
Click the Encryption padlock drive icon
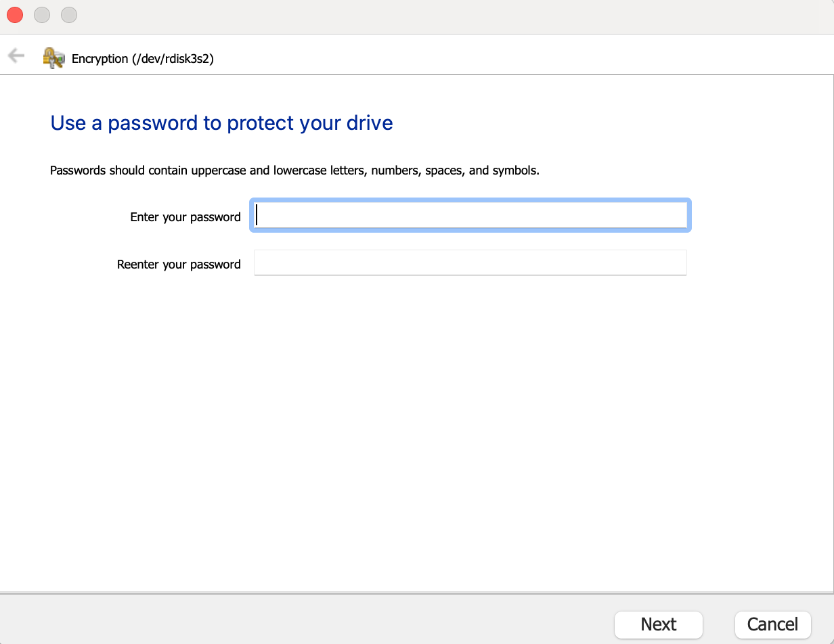[x=53, y=57]
